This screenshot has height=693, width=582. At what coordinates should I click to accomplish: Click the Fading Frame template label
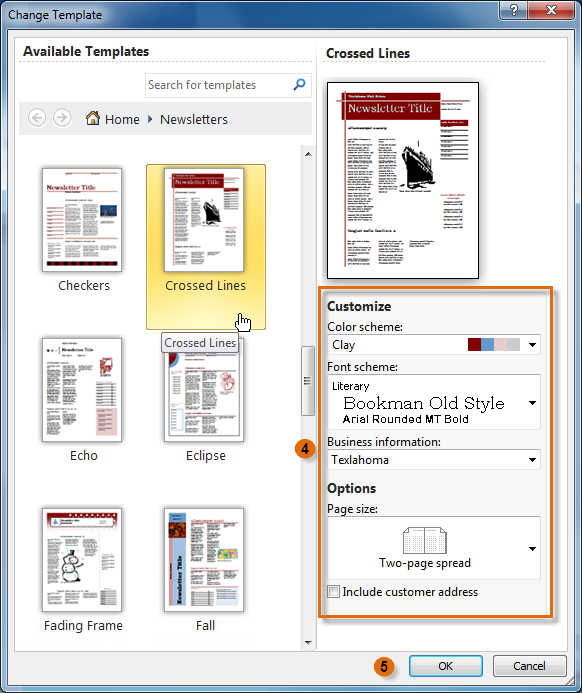(83, 626)
